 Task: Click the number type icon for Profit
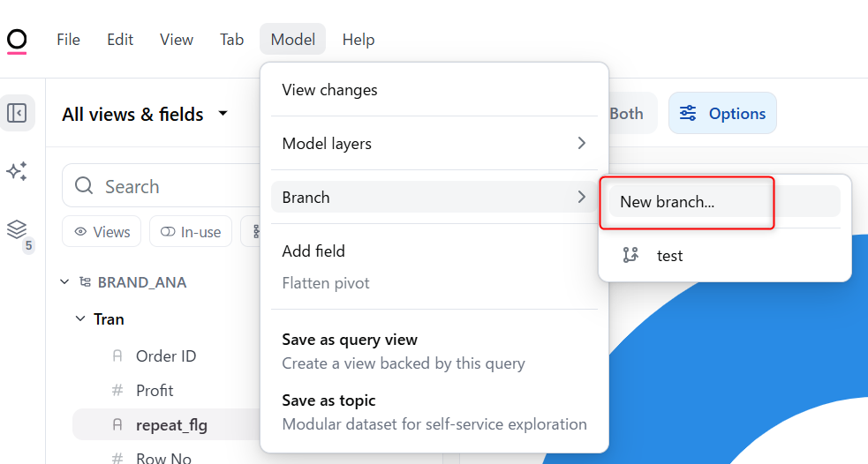[117, 391]
